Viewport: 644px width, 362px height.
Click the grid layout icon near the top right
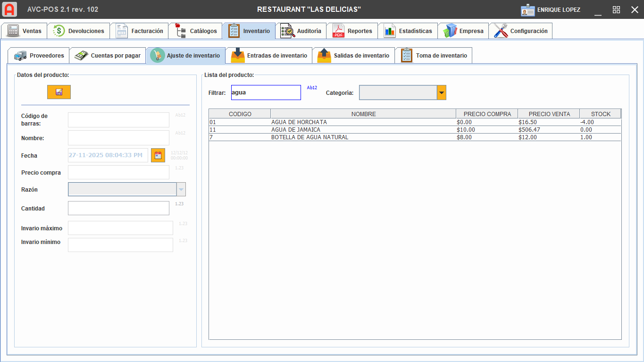[x=616, y=9]
